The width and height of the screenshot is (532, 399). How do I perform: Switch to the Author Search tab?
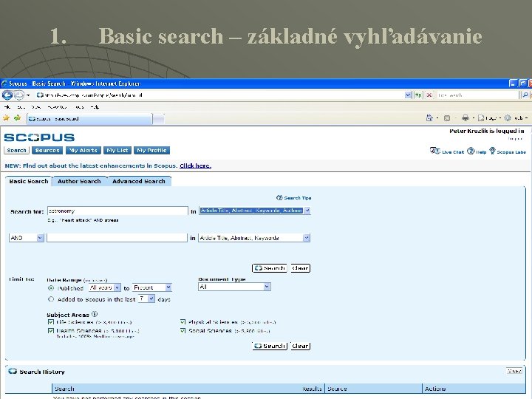tap(79, 181)
